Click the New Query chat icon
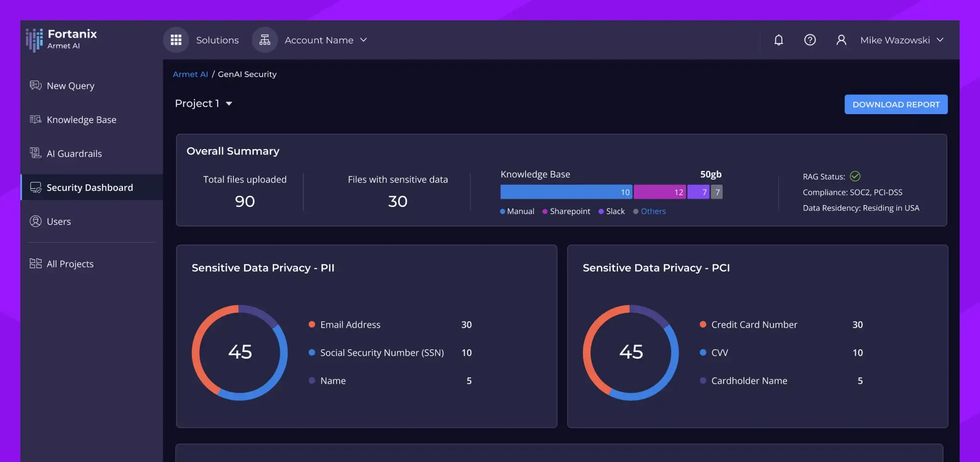980x462 pixels. tap(36, 85)
